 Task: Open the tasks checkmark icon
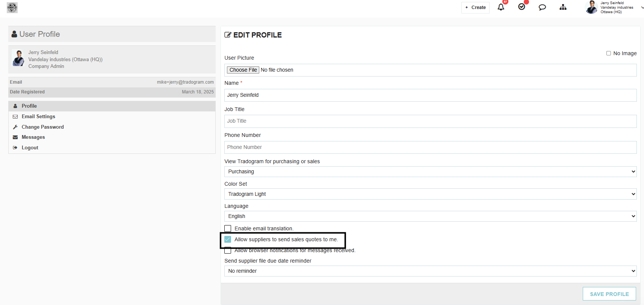pyautogui.click(x=522, y=7)
